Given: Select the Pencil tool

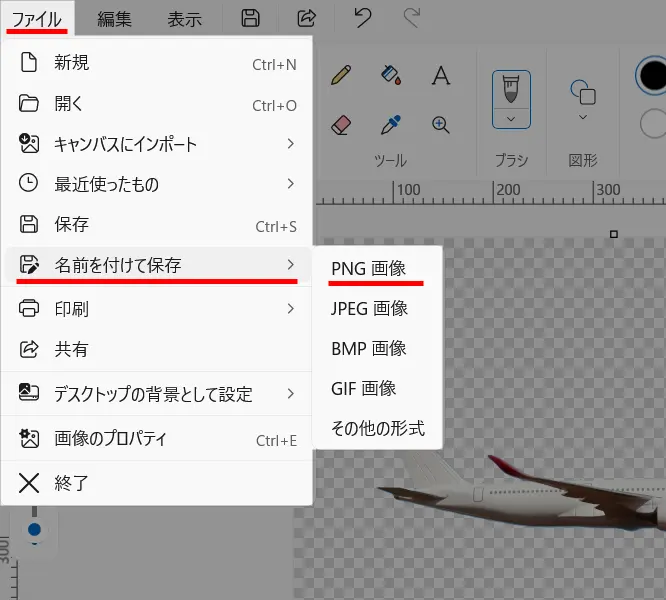Looking at the screenshot, I should click(341, 75).
